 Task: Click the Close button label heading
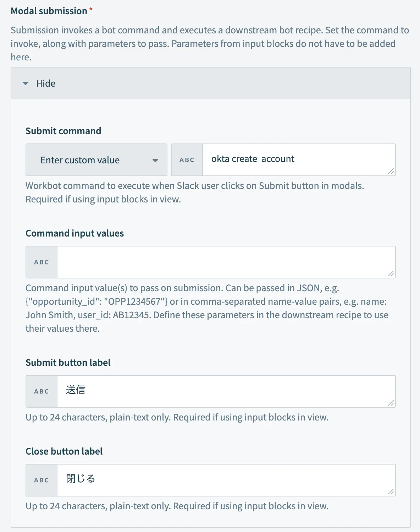(64, 451)
